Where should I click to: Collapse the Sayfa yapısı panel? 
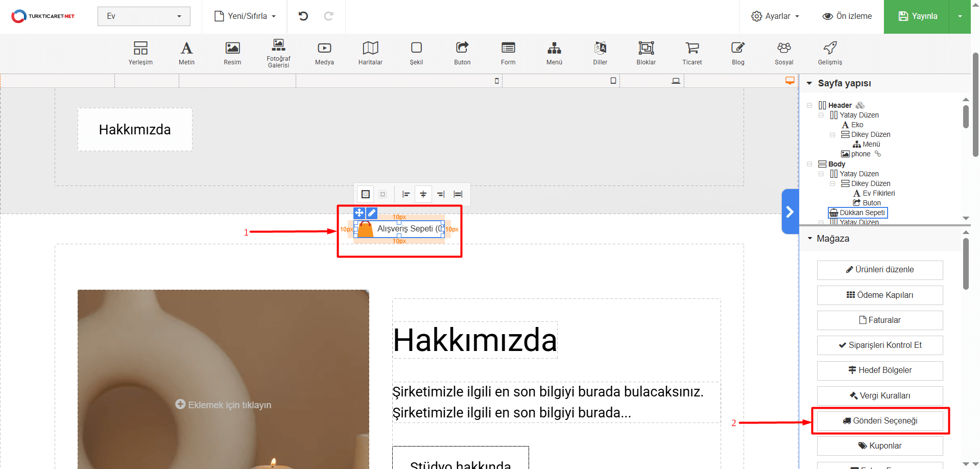point(809,83)
